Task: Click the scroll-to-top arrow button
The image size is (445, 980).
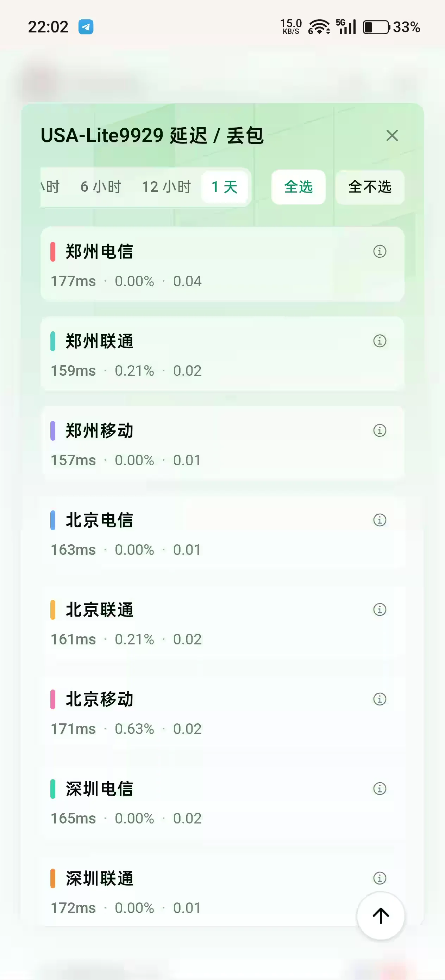Action: coord(380,916)
